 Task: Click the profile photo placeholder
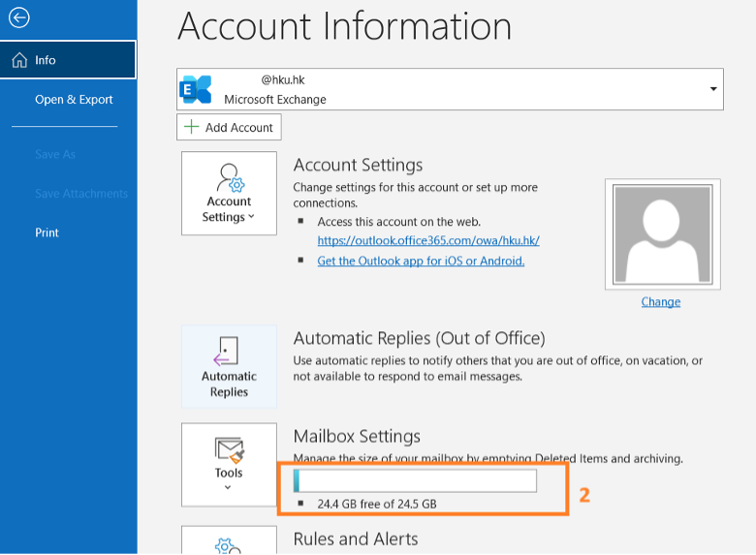pyautogui.click(x=662, y=234)
